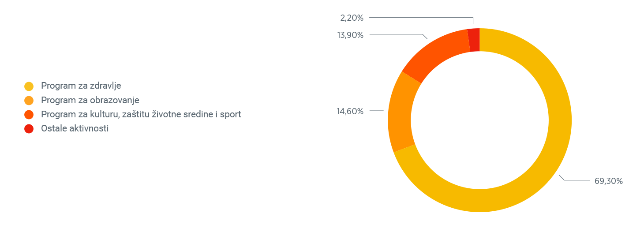Click the white center of the donut chart
Screen dimensions: 644x247
479,120
